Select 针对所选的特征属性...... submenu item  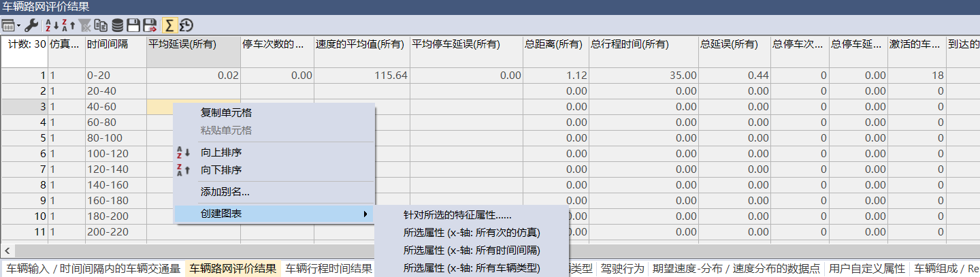[x=471, y=215]
